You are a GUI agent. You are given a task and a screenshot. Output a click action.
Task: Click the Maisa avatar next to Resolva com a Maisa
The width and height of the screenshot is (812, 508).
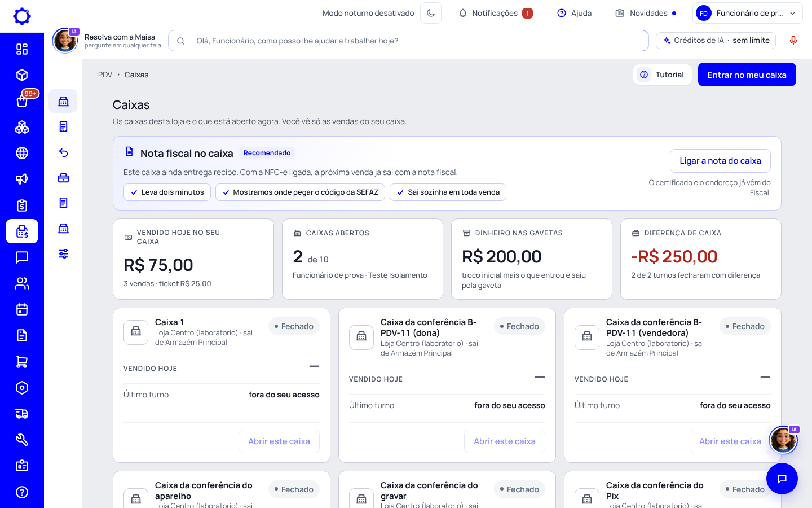point(65,41)
